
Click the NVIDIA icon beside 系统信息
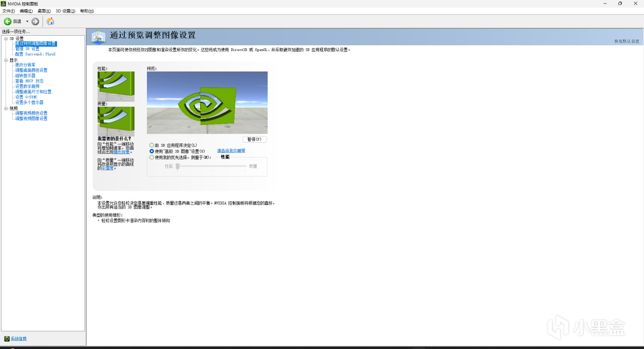(7, 339)
